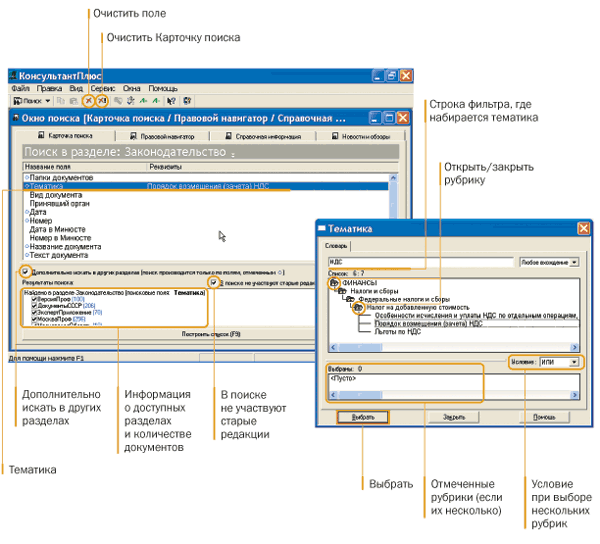Image resolution: width=600 pixels, height=544 pixels.
Task: Click the ФИНАНСЫ folder icon
Action: (334, 283)
